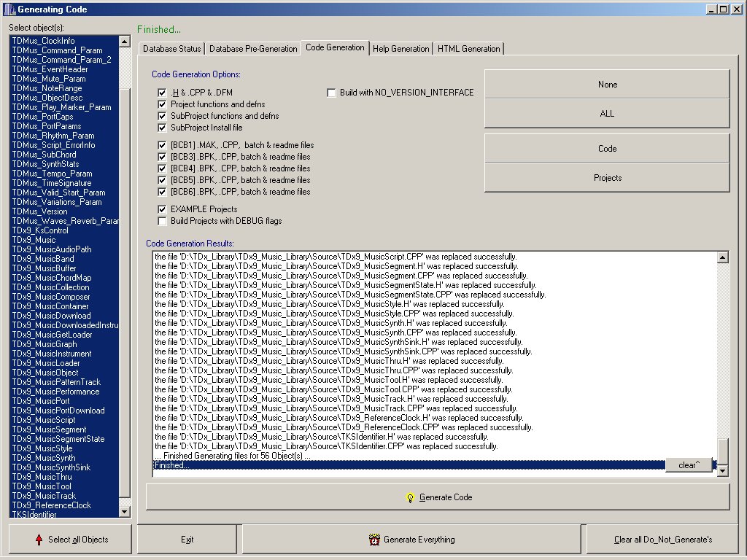
Task: Click the lightbulb icon on Generate Code
Action: [410, 497]
